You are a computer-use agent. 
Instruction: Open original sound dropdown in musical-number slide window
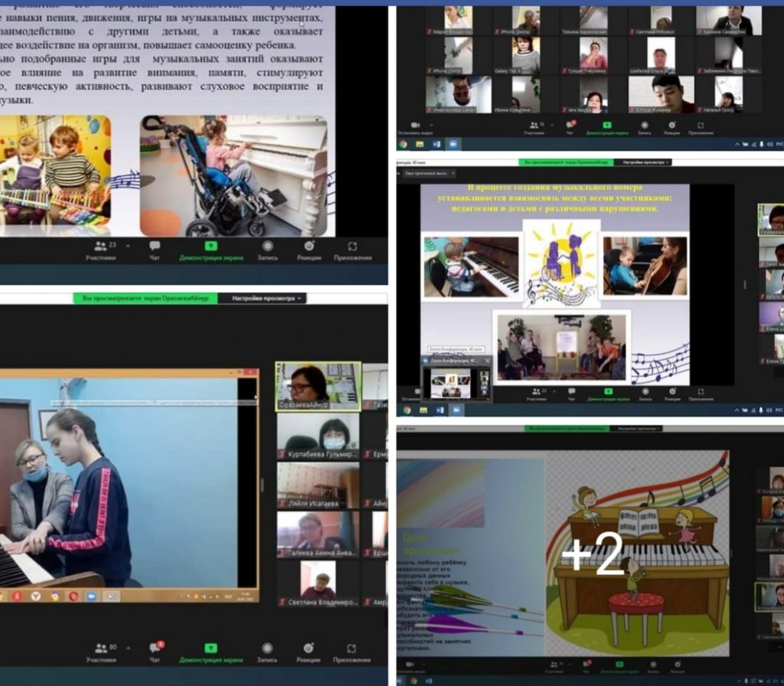coord(429,173)
